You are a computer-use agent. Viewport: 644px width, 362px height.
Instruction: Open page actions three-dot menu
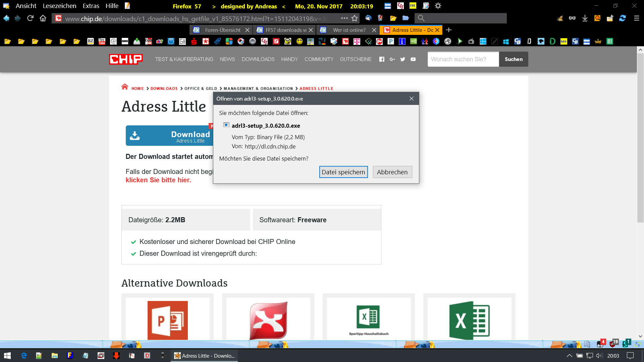[x=344, y=18]
